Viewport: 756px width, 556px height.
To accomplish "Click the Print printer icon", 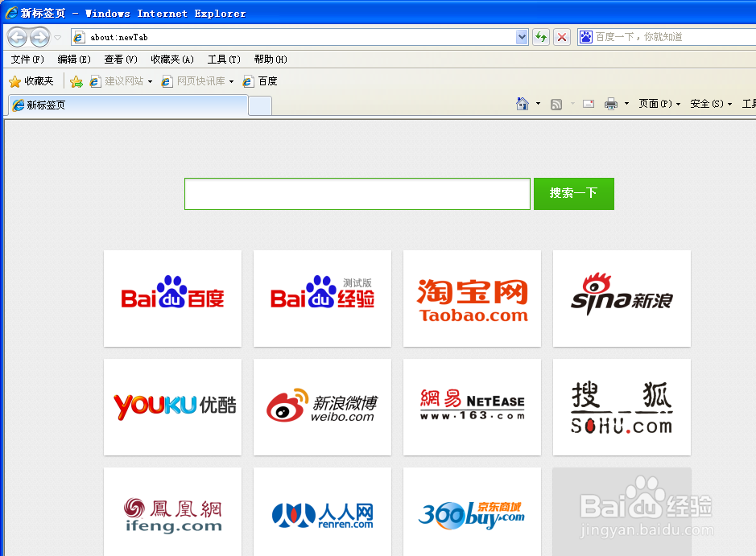I will tap(611, 104).
